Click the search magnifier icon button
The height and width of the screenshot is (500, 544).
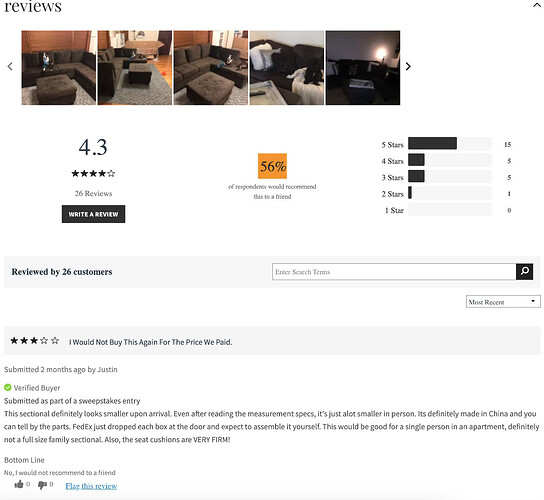(x=524, y=271)
